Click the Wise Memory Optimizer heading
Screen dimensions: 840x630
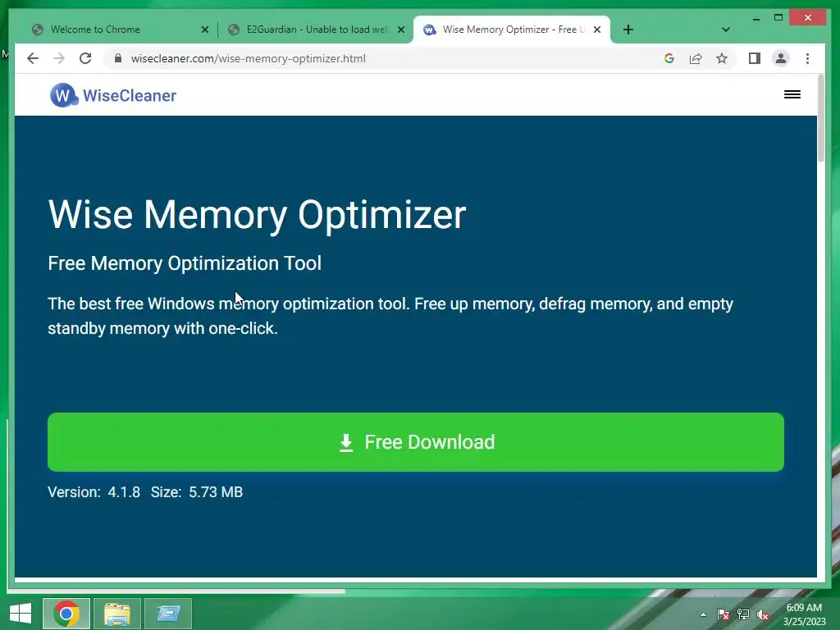pos(257,215)
